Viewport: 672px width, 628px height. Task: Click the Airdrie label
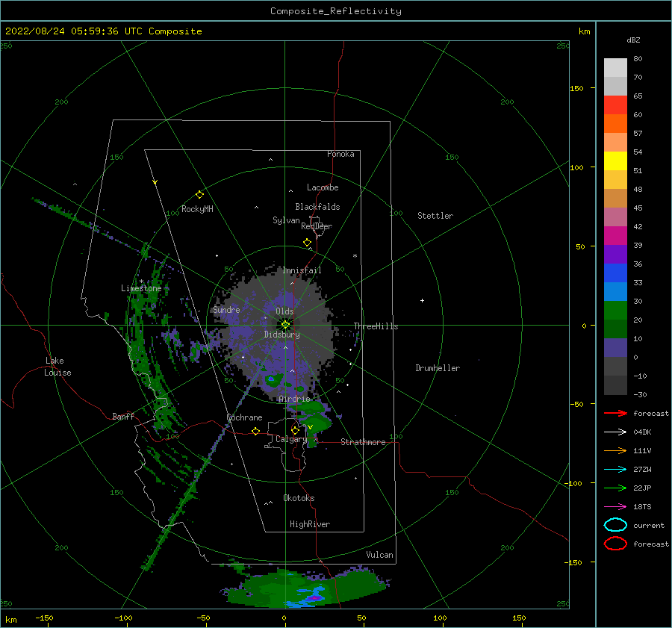(x=294, y=399)
